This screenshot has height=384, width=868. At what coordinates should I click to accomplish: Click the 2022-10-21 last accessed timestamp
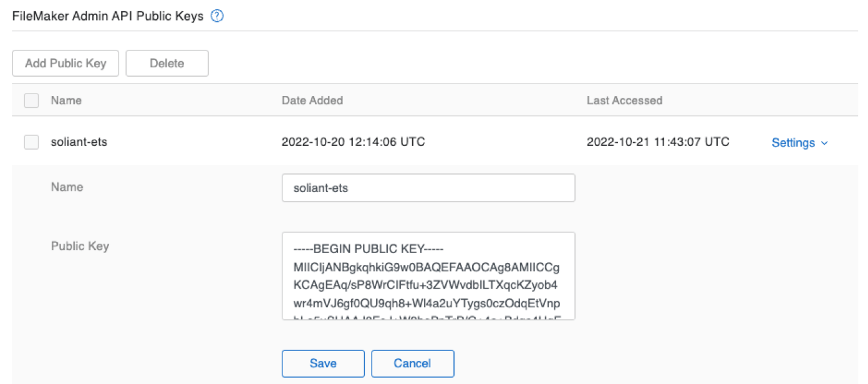click(658, 142)
